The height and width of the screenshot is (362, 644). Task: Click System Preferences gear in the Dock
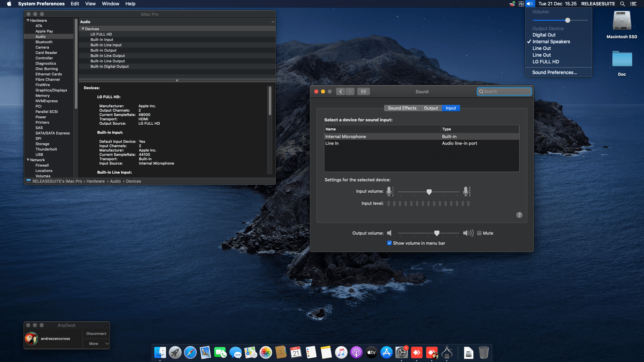[x=401, y=353]
